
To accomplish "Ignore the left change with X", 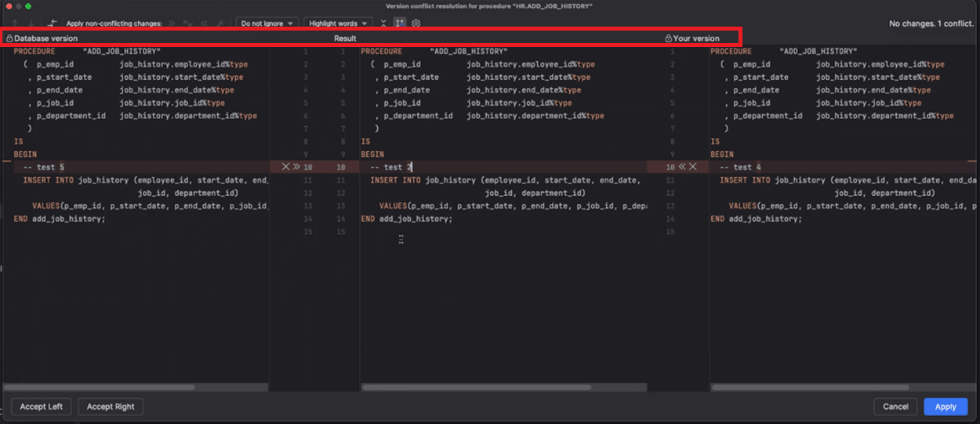I will [285, 167].
